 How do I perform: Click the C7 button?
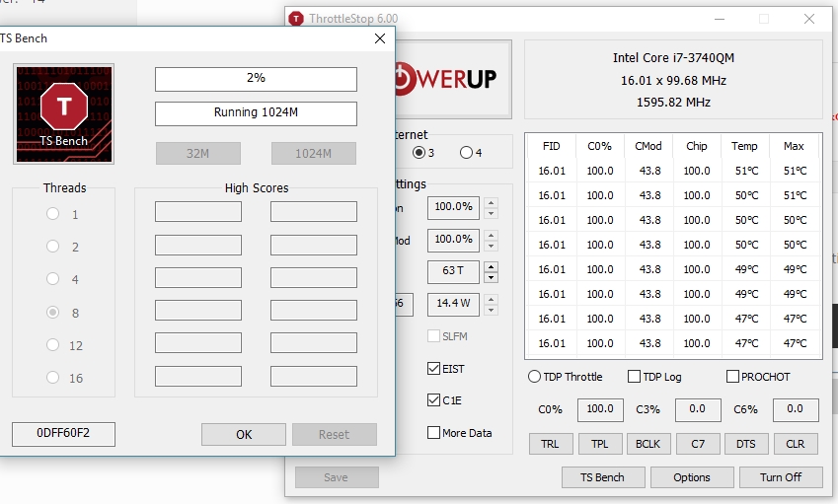click(698, 444)
